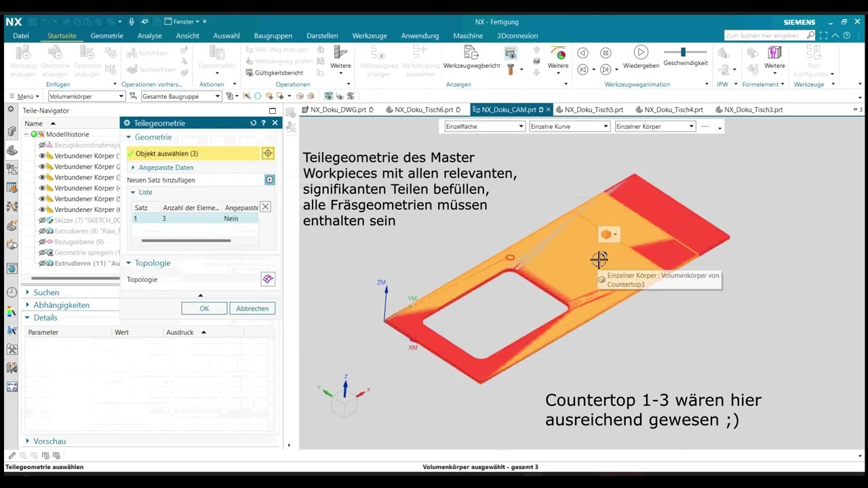The width and height of the screenshot is (868, 488).
Task: Open the Einzelfläche dropdown
Action: coord(484,126)
